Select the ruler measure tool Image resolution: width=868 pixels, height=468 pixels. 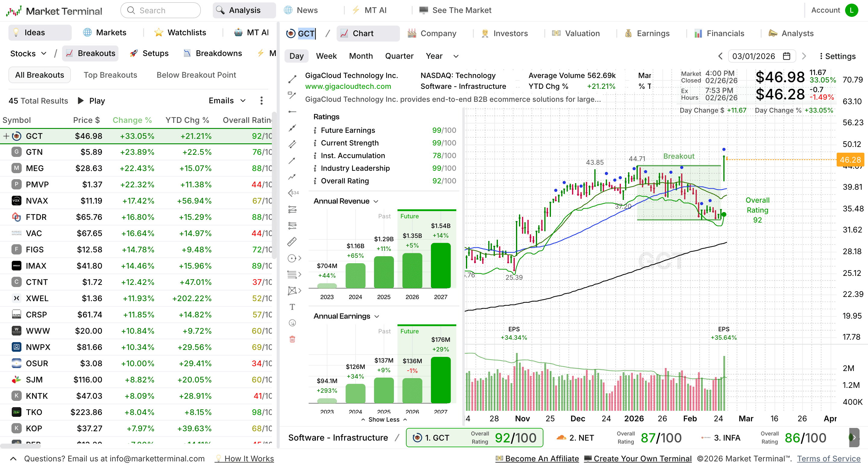click(292, 242)
